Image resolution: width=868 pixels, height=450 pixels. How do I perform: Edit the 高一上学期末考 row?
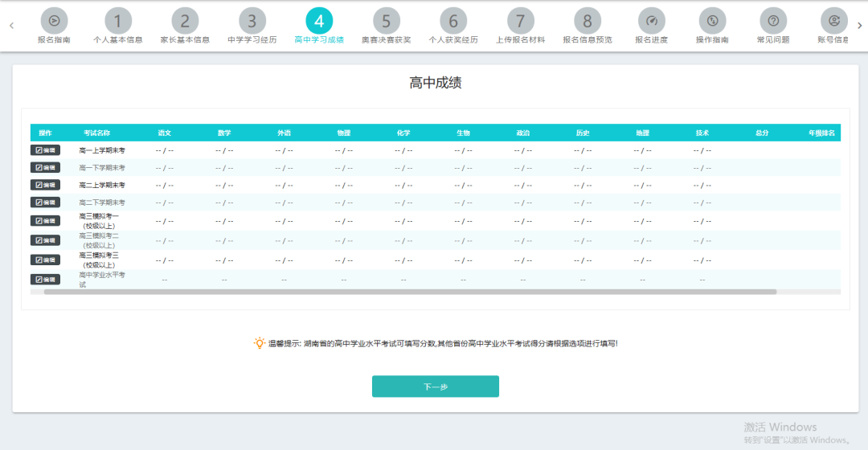(45, 149)
